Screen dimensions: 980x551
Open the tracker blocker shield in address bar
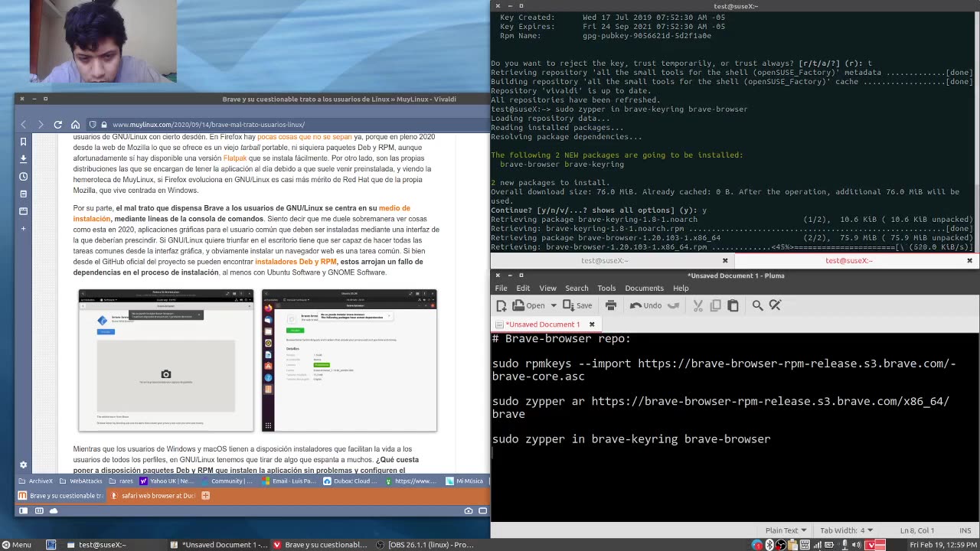click(93, 125)
